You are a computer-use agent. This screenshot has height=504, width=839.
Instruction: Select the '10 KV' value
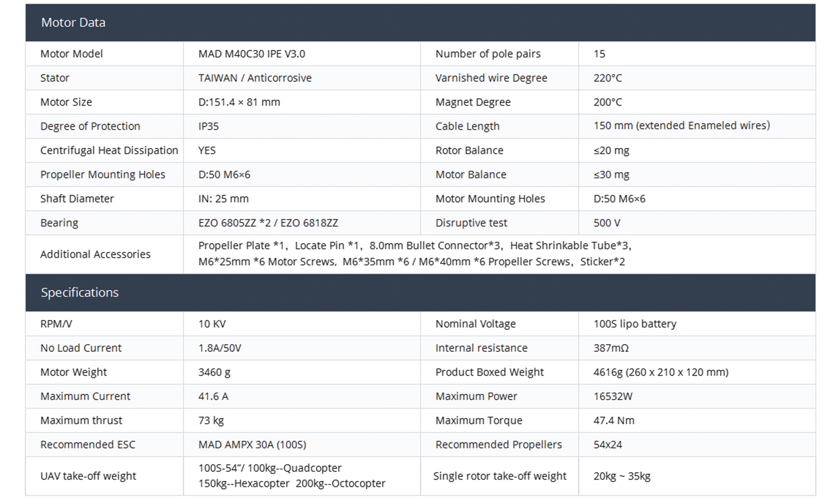[212, 324]
